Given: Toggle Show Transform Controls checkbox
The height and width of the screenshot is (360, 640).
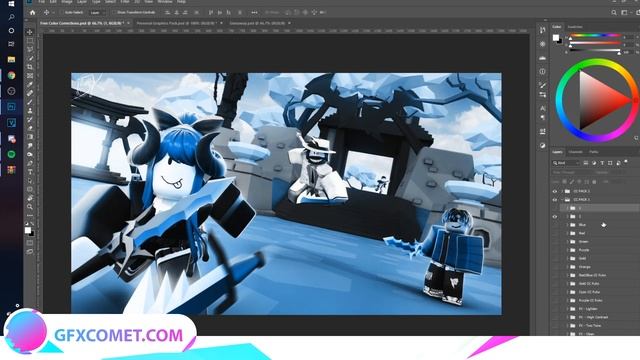Looking at the screenshot, I should point(114,13).
